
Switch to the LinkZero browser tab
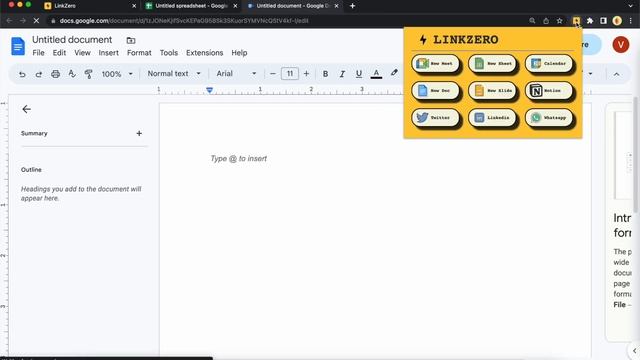90,6
